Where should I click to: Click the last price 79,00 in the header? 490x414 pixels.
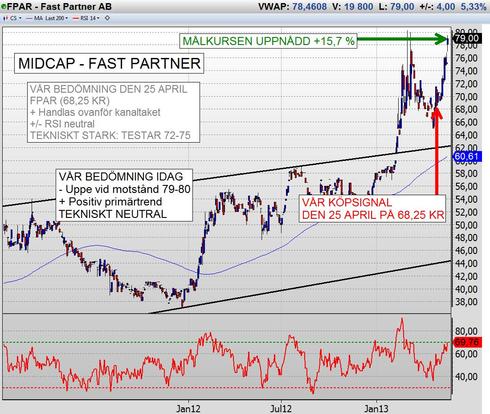(x=402, y=6)
